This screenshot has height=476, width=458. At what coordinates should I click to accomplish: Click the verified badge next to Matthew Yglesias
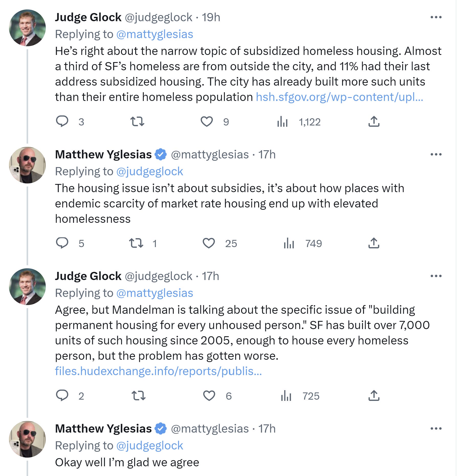161,154
